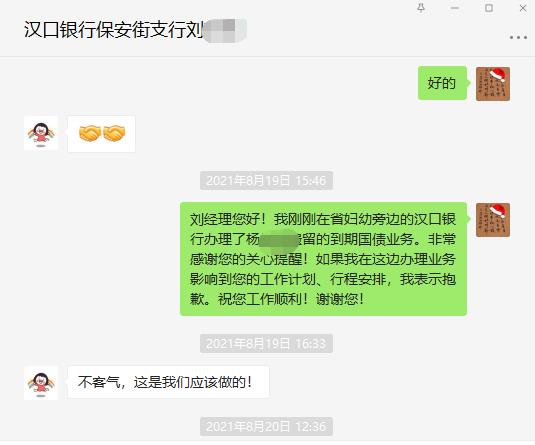The height and width of the screenshot is (445, 535).
Task: Click contact avatar next to handshake emojis
Action: (41, 133)
